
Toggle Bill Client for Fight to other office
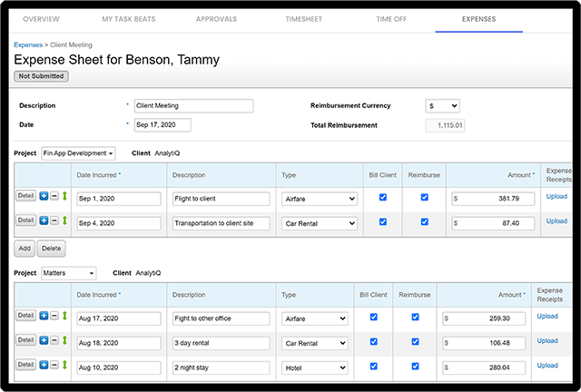pyautogui.click(x=374, y=317)
